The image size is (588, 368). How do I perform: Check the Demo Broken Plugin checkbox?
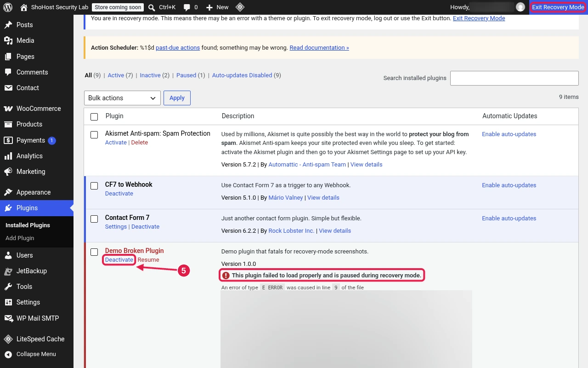[x=94, y=252]
